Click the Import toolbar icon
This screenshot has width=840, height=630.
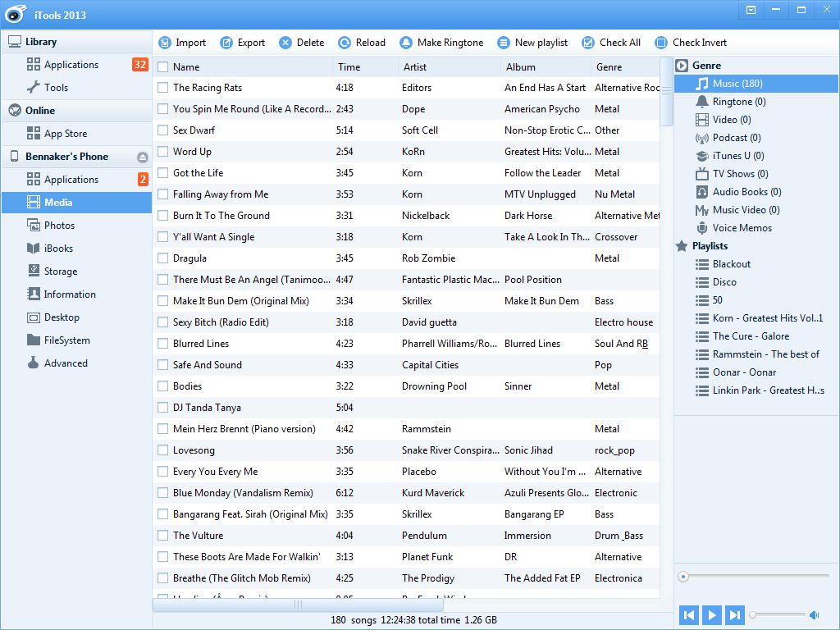tap(165, 43)
